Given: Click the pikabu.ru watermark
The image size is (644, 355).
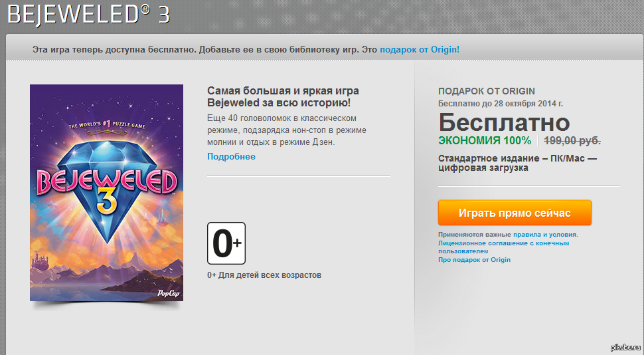Looking at the screenshot, I should tap(625, 348).
